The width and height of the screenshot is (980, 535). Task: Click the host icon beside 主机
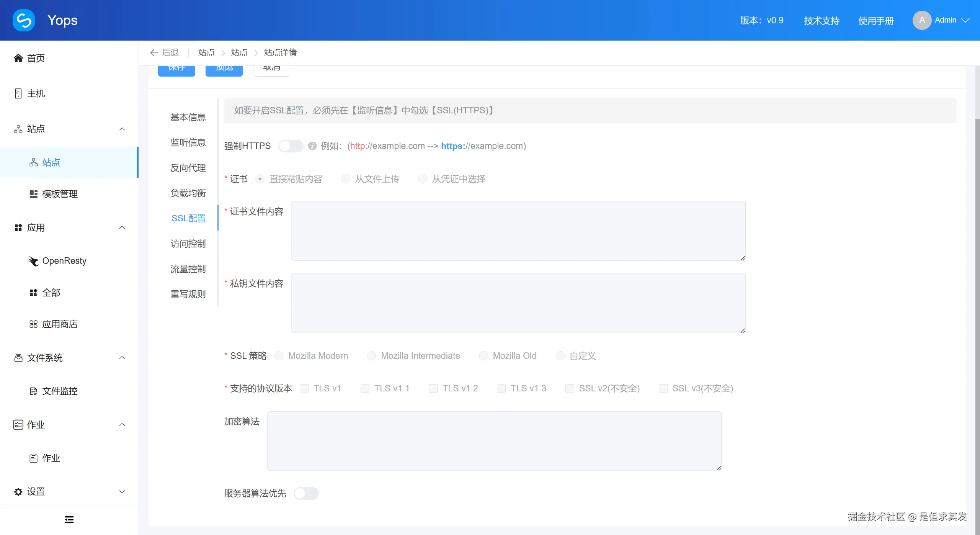click(18, 93)
